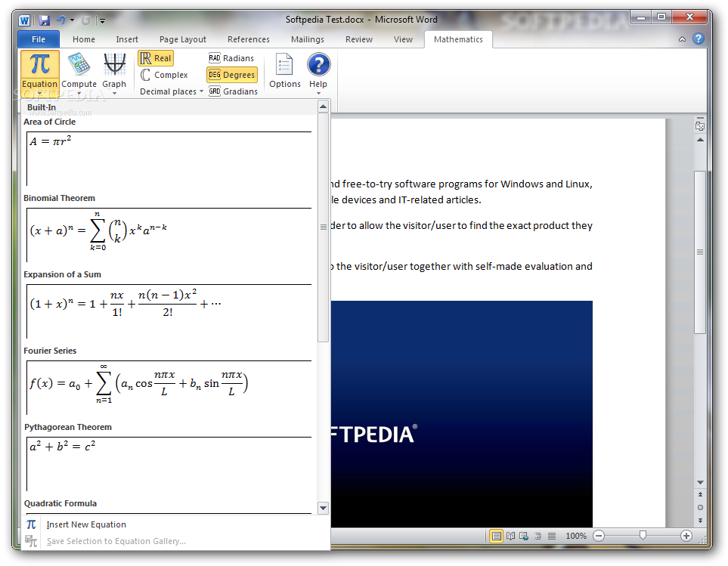Insert the Pythagorean Theorem equation
This screenshot has height=566, width=728.
169,464
